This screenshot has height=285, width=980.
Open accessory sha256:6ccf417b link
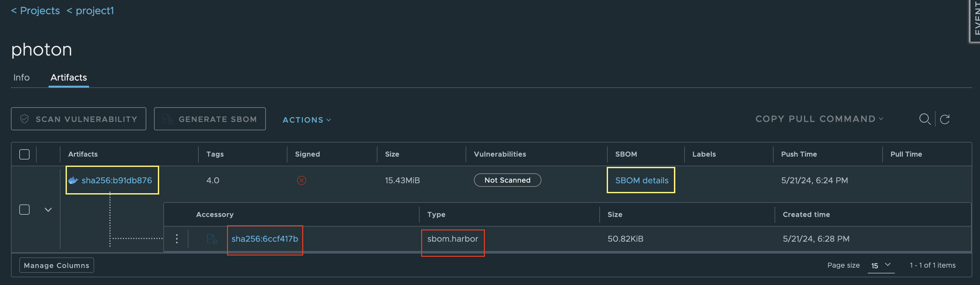click(x=265, y=239)
